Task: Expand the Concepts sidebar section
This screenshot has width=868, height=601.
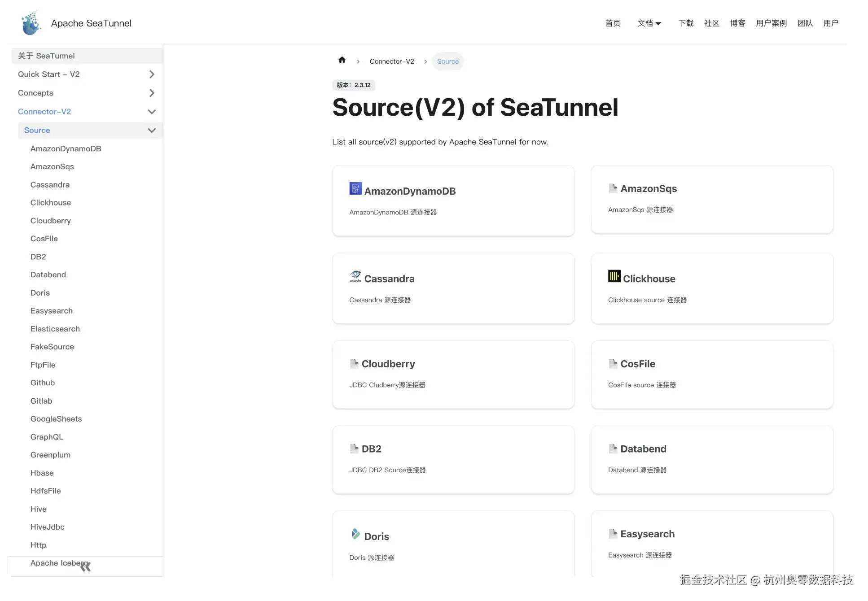Action: [x=152, y=93]
